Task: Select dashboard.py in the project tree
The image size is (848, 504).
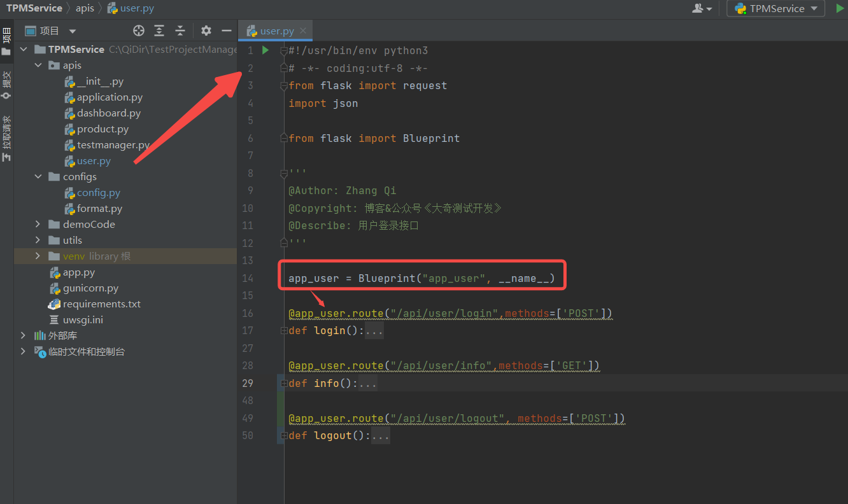Action: pyautogui.click(x=109, y=113)
